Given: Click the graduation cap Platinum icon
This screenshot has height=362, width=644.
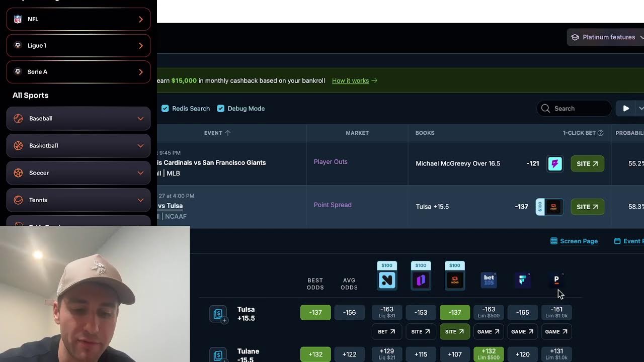Looking at the screenshot, I should (575, 37).
